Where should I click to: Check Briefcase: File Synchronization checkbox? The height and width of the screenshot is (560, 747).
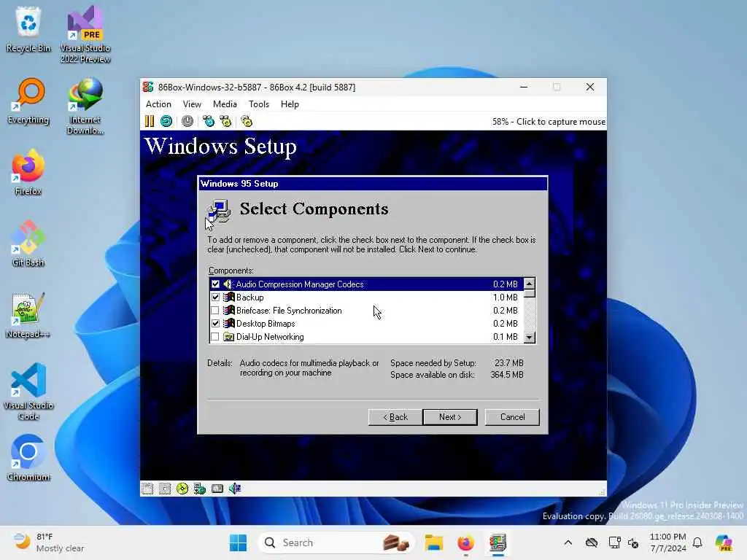point(215,311)
